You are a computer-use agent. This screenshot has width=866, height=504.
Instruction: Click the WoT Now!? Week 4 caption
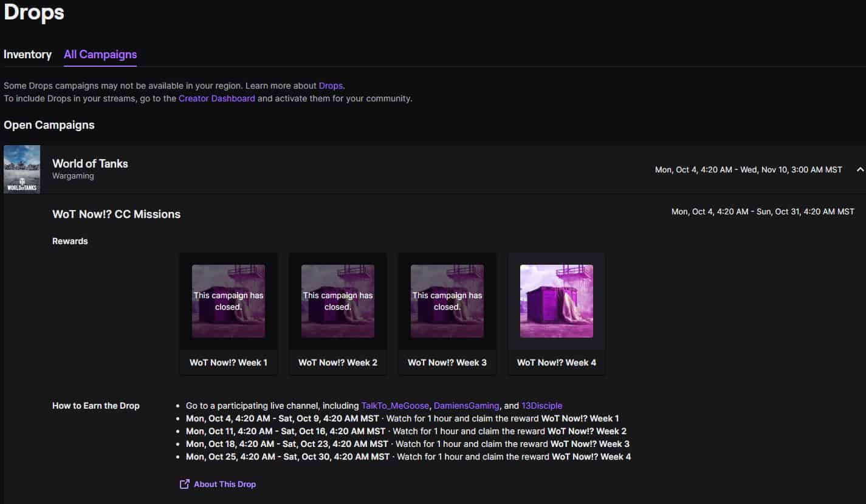tap(557, 363)
